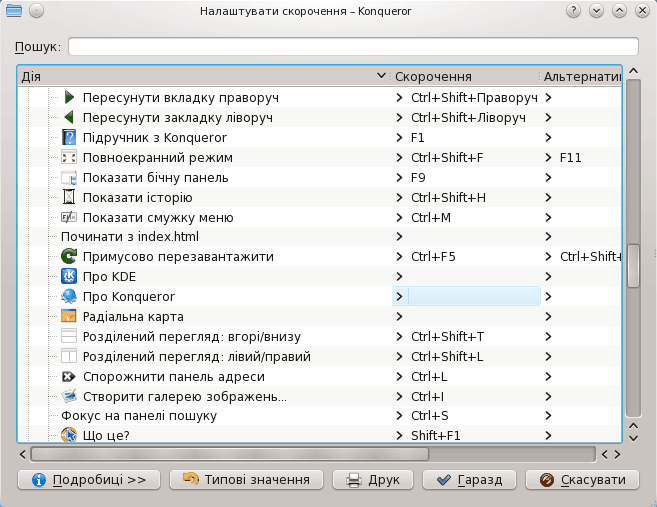The height and width of the screenshot is (507, 657).
Task: Click the Що це? help icon
Action: [x=69, y=435]
